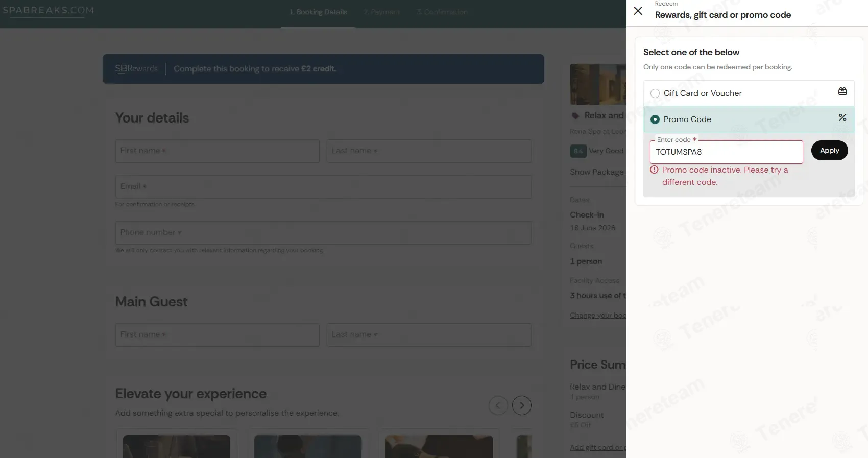Click the 8.4 rating badge

coord(578,151)
